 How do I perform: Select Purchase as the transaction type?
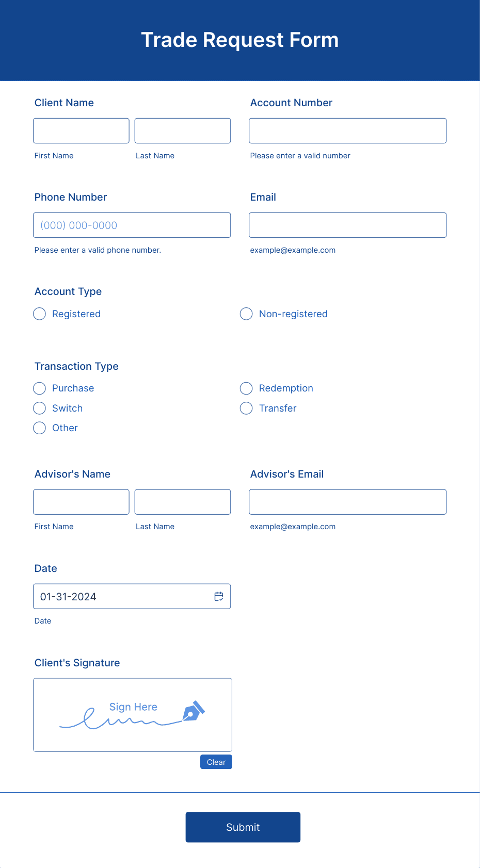coord(39,388)
